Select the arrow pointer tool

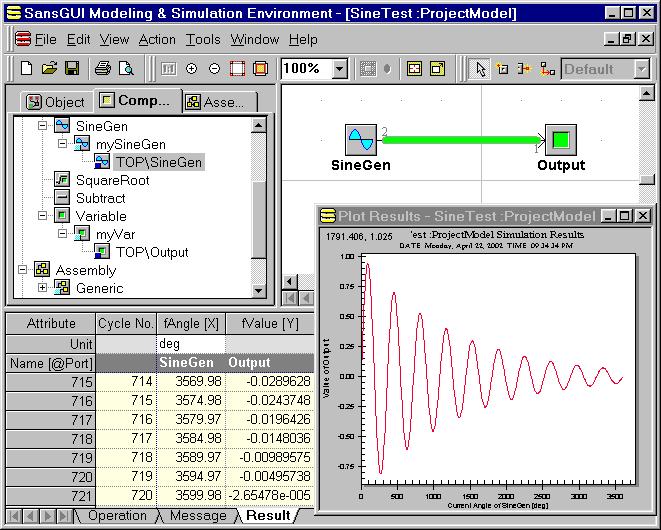[x=480, y=69]
